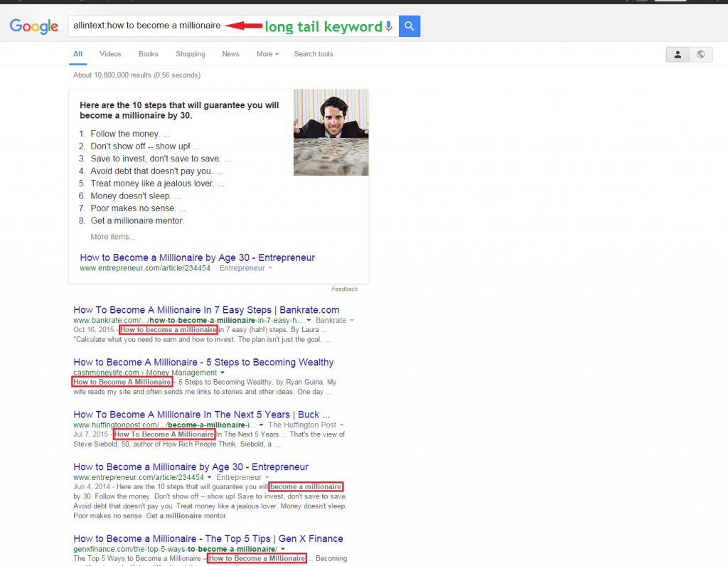This screenshot has width=728, height=566.
Task: Switch to the Shopping tab
Action: click(191, 54)
